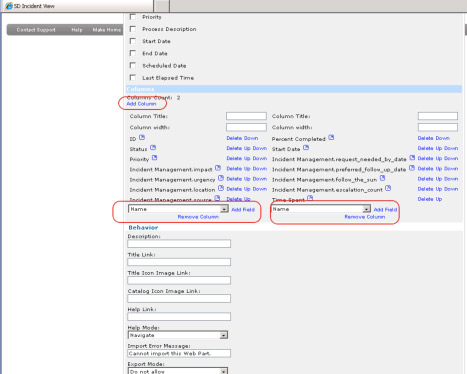This screenshot has height=374, width=467.
Task: Open edit icon for follow_the_sun field
Action: tap(382, 178)
